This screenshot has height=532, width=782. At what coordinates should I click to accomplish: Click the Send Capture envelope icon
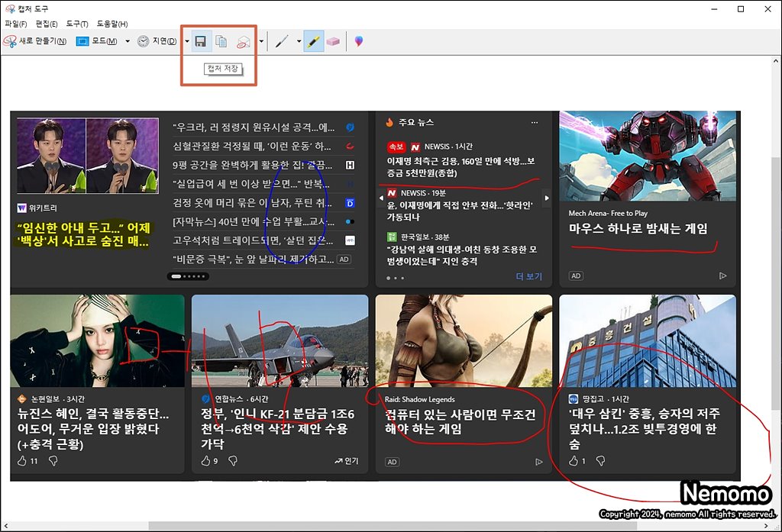(x=244, y=42)
